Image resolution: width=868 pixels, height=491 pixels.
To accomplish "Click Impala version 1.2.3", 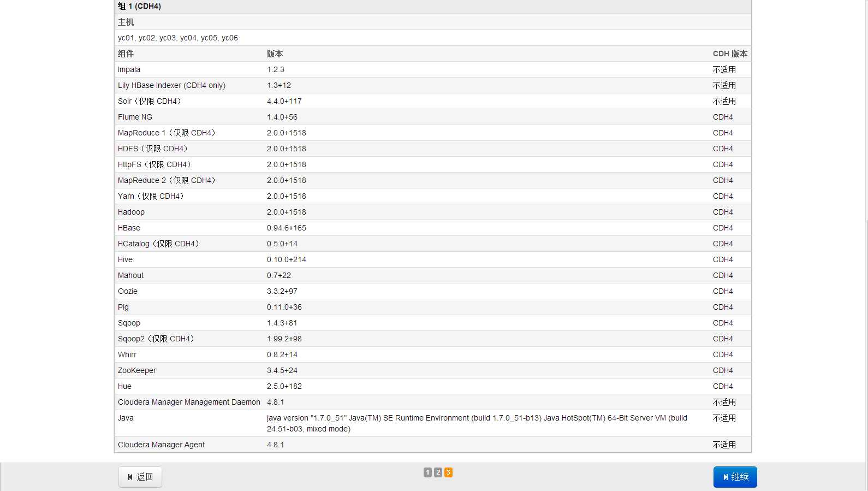I will [276, 69].
